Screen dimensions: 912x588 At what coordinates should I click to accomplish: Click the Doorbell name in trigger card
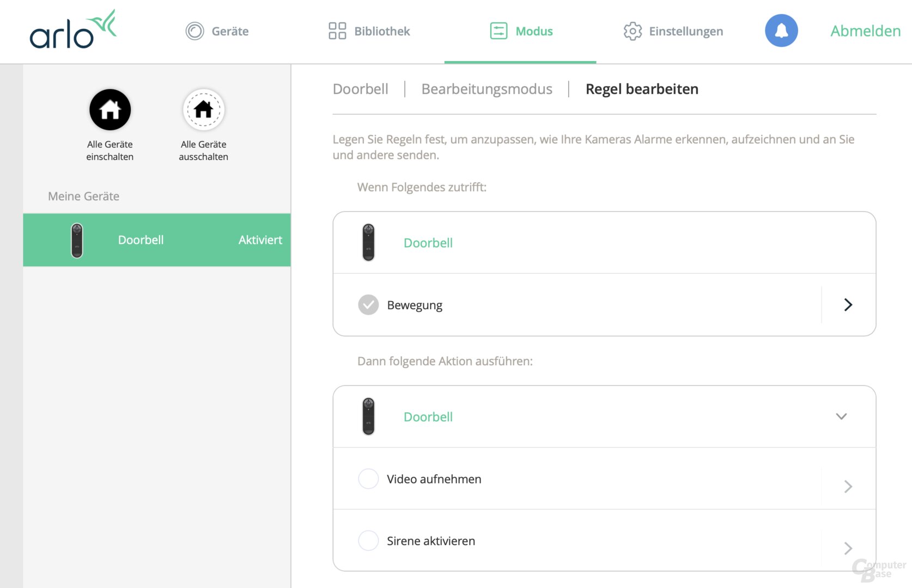point(428,243)
